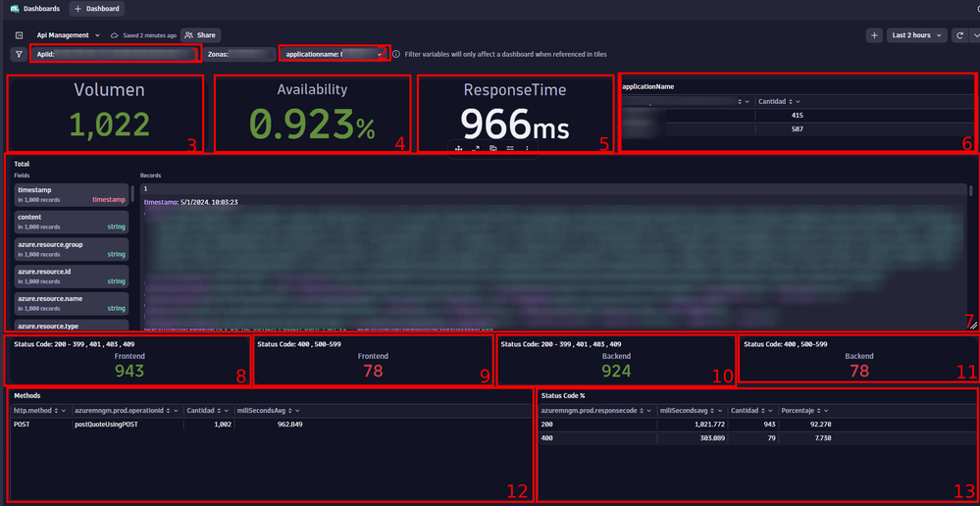Click the info icon beside filter variables
Viewport: 980px width, 506px height.
396,54
